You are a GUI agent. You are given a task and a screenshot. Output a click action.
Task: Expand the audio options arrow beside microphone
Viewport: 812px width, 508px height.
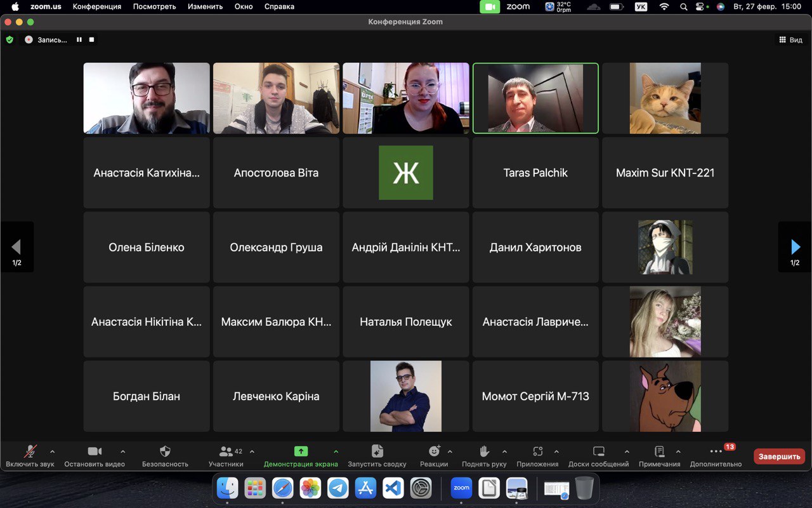click(x=53, y=451)
